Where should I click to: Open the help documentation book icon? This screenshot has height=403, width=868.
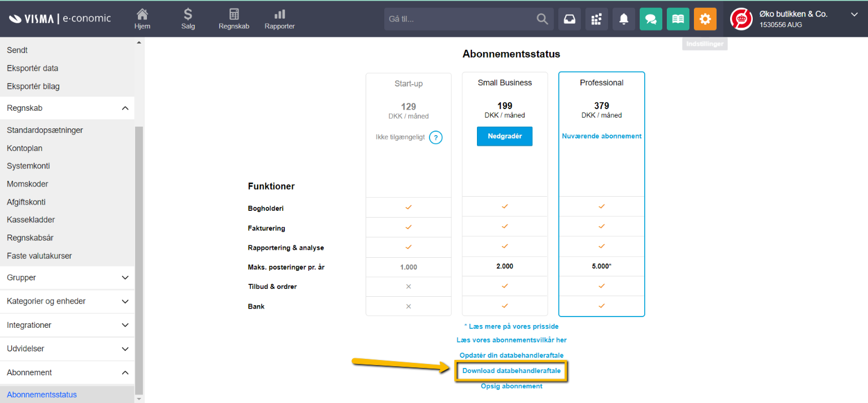[678, 19]
